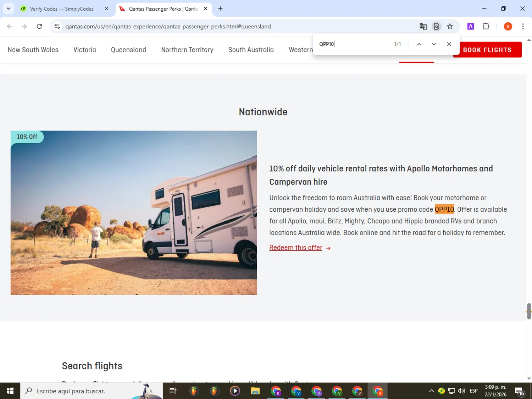Open the notification center icon
This screenshot has height=399, width=532.
520,391
